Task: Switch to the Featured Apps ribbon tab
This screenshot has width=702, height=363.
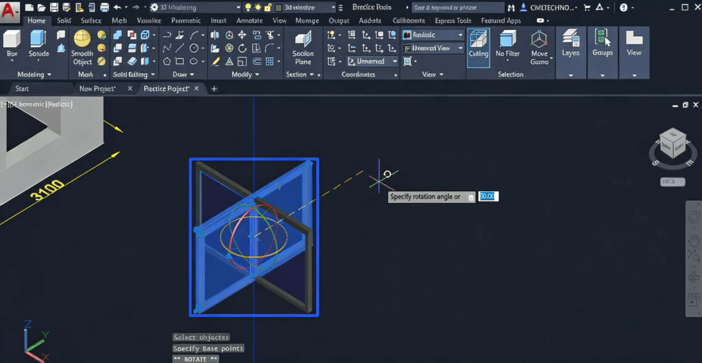Action: pos(501,21)
